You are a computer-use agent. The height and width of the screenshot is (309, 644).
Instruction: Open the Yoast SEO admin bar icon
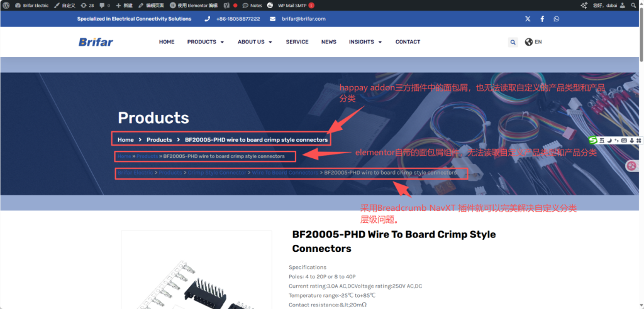[x=226, y=5]
